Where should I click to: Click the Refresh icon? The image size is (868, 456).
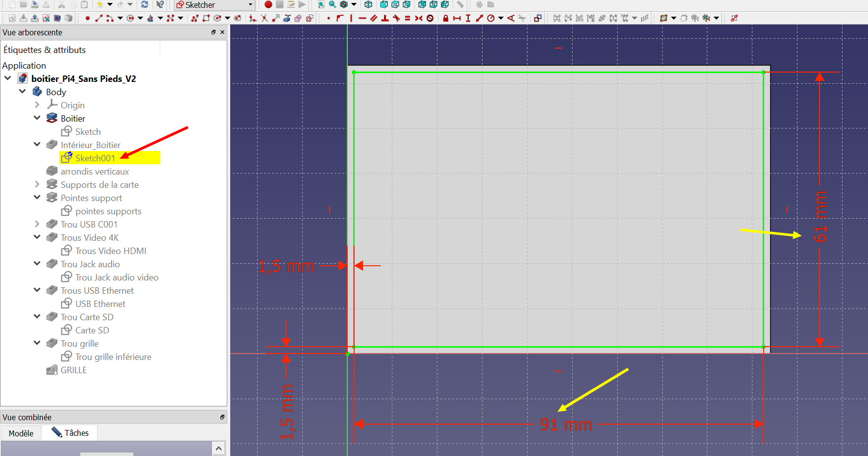tap(145, 4)
